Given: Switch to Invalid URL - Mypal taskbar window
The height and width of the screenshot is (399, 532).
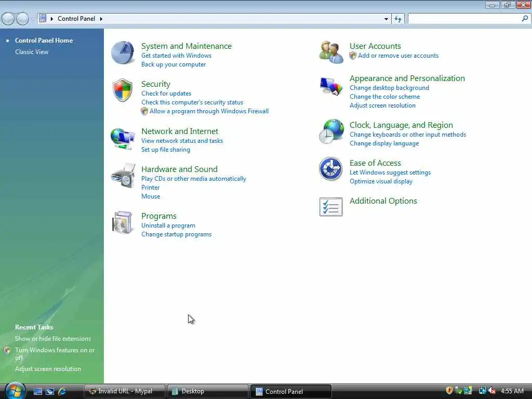Looking at the screenshot, I should [x=124, y=391].
